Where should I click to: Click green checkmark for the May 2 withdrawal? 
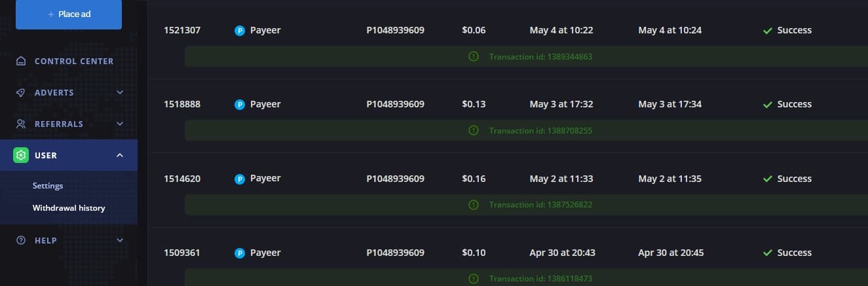768,179
